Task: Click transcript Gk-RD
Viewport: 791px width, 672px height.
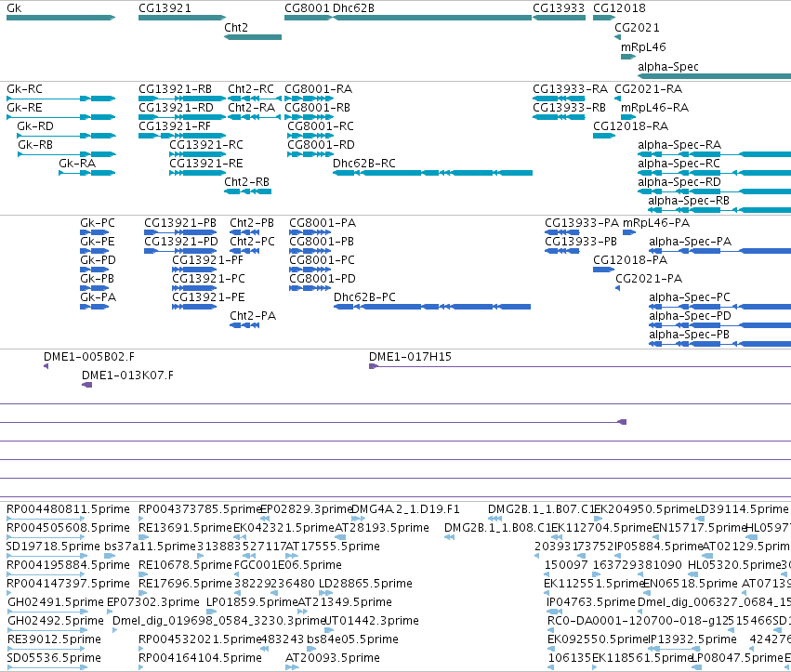Action: [x=35, y=126]
